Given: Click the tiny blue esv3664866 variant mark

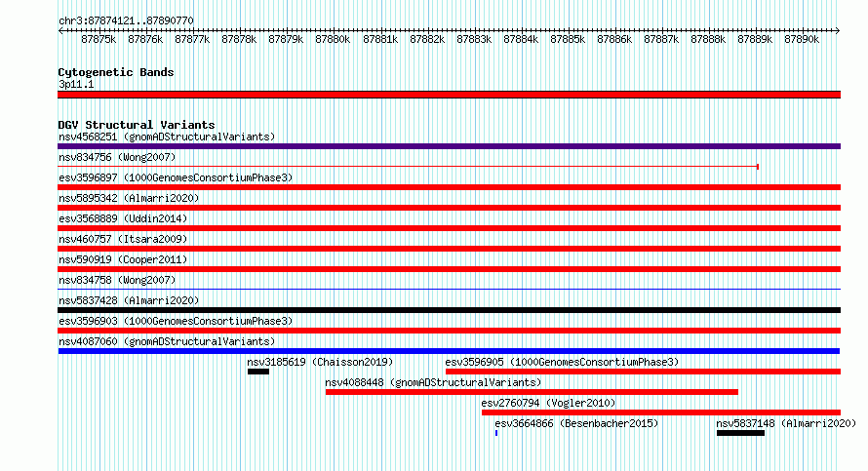Looking at the screenshot, I should click(x=496, y=433).
